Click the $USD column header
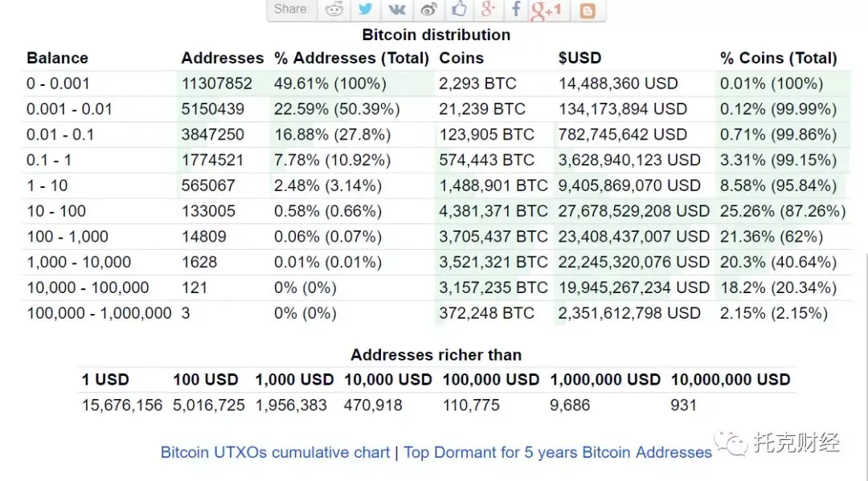Screen dimensions: 868x481 pos(579,58)
